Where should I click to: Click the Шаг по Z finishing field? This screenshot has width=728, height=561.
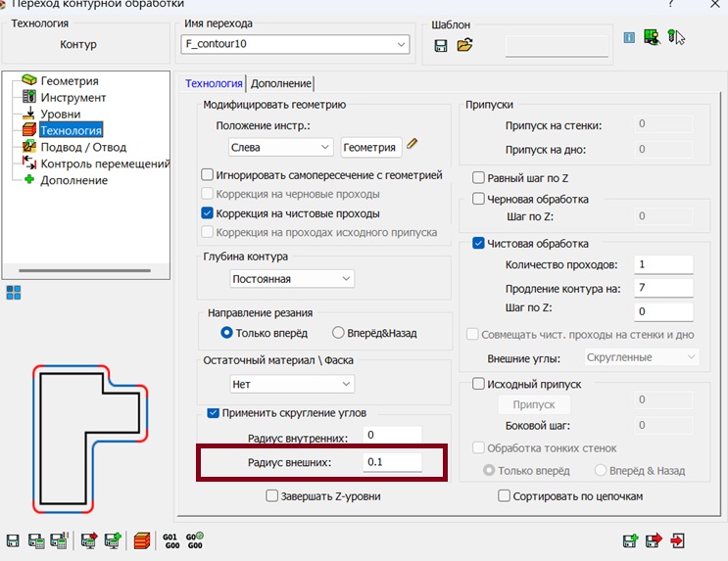663,311
